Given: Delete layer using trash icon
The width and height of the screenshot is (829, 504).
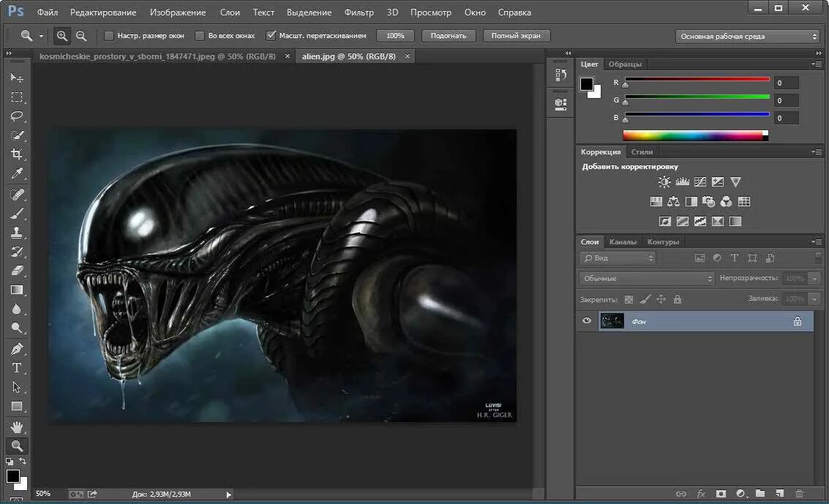Looking at the screenshot, I should 799,494.
